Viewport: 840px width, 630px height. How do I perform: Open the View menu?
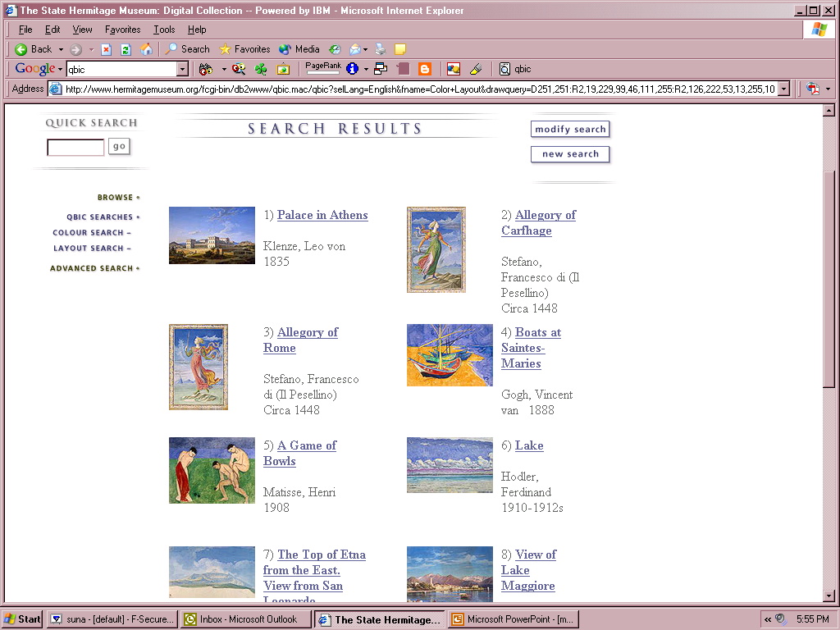(x=82, y=30)
